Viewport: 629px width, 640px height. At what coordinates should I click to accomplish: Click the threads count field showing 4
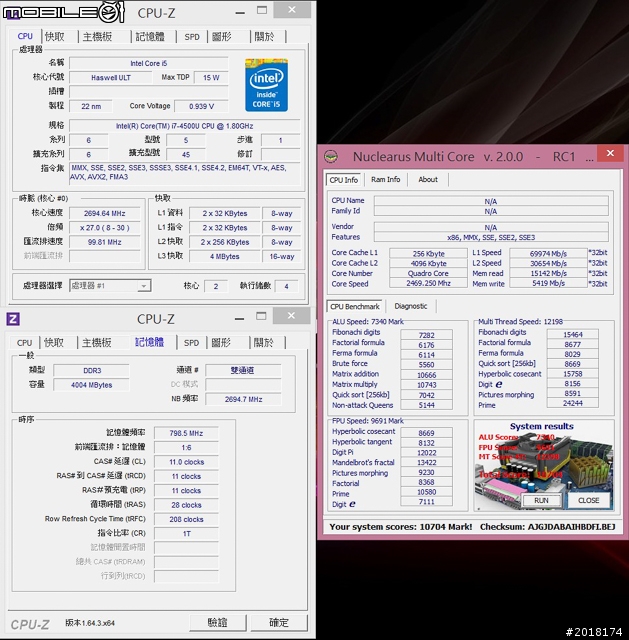point(286,286)
